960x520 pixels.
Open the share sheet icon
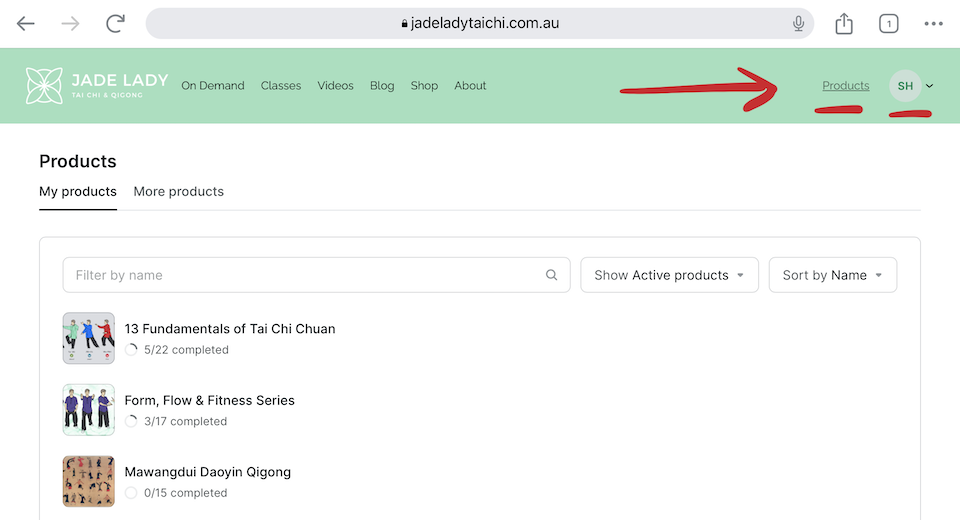click(x=844, y=24)
